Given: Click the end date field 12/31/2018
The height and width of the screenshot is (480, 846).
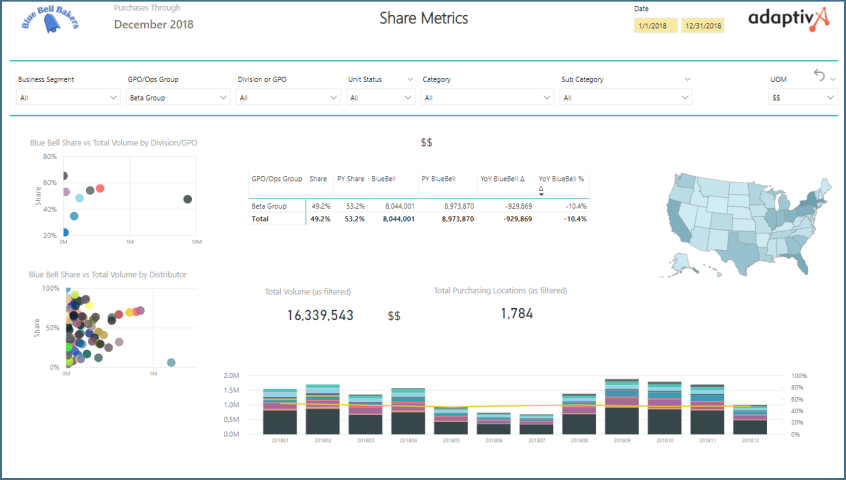Looking at the screenshot, I should pos(702,26).
